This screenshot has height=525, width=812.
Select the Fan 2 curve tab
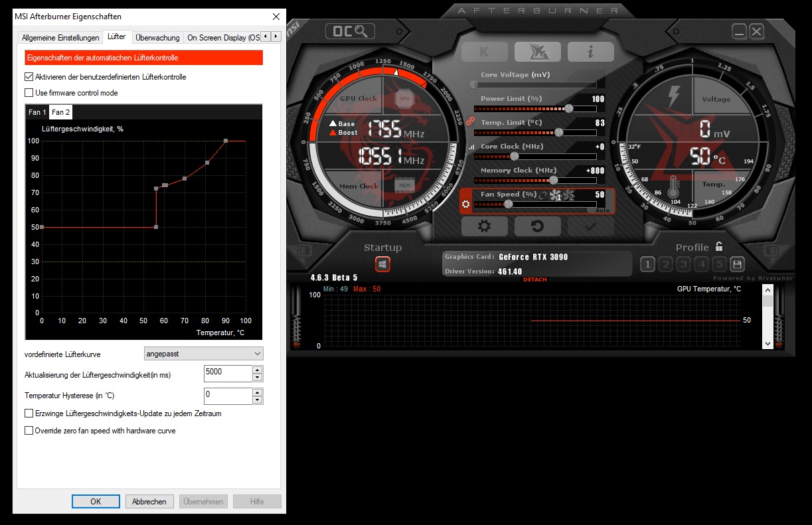coord(61,112)
